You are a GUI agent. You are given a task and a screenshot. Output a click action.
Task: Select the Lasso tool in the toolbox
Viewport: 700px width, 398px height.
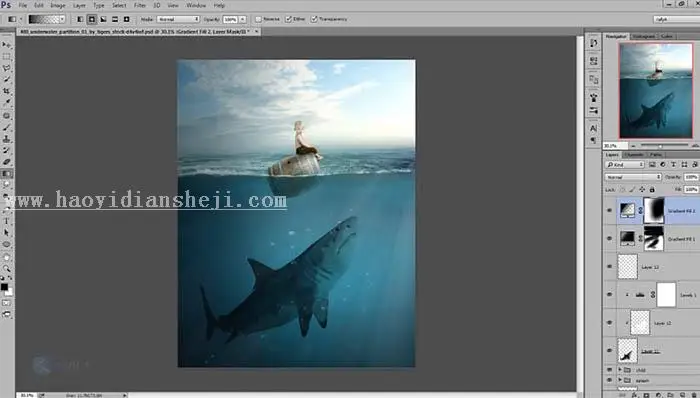pyautogui.click(x=6, y=68)
